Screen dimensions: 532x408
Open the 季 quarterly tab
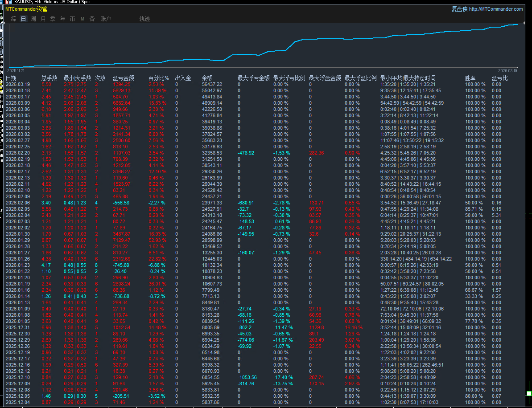tap(53, 19)
